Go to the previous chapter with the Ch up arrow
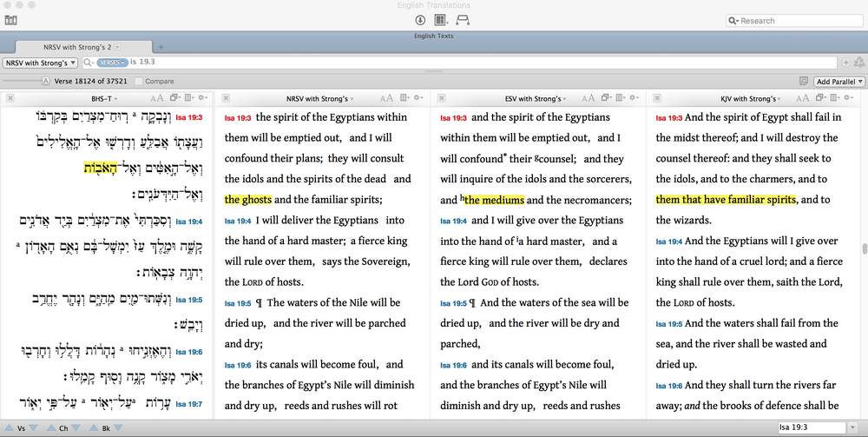The height and width of the screenshot is (437, 868). [x=52, y=428]
